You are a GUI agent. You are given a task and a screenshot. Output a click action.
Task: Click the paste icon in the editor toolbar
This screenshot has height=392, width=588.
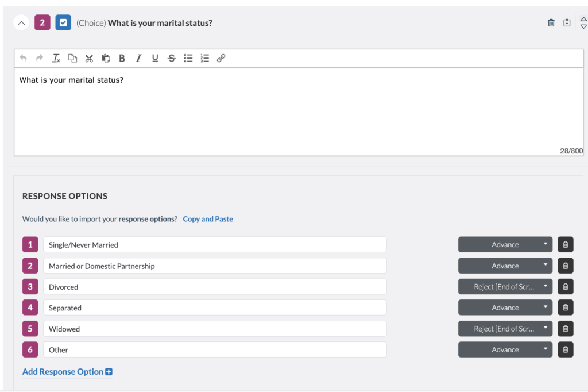point(105,57)
